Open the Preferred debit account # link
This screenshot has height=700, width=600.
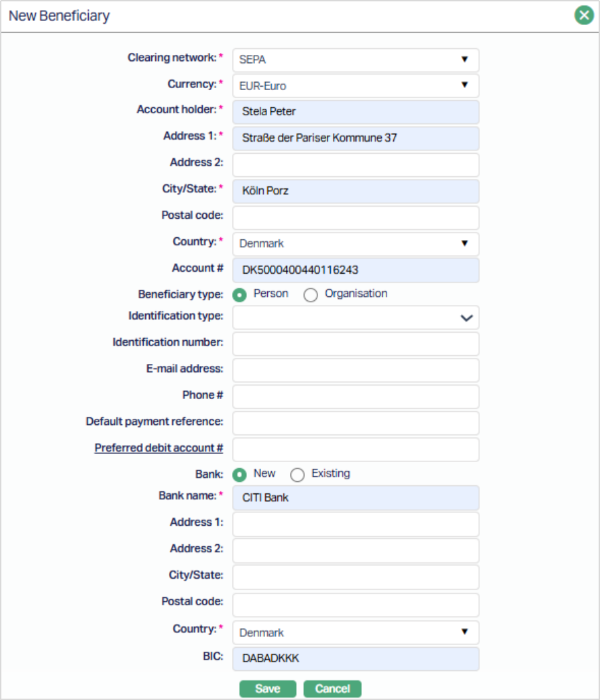[159, 448]
